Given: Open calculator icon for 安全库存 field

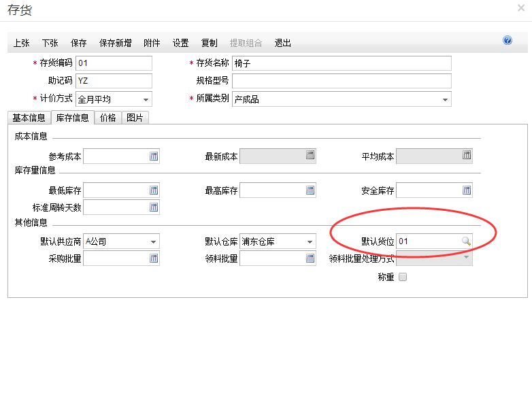Looking at the screenshot, I should (x=467, y=190).
